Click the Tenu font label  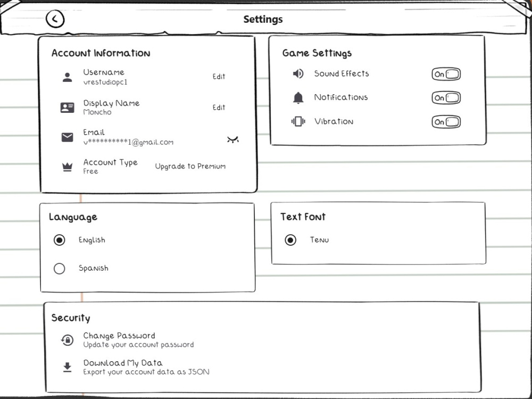pos(319,240)
